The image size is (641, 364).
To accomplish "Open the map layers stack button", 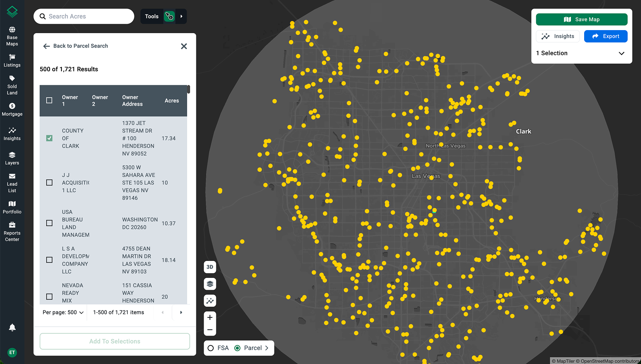I will (210, 284).
